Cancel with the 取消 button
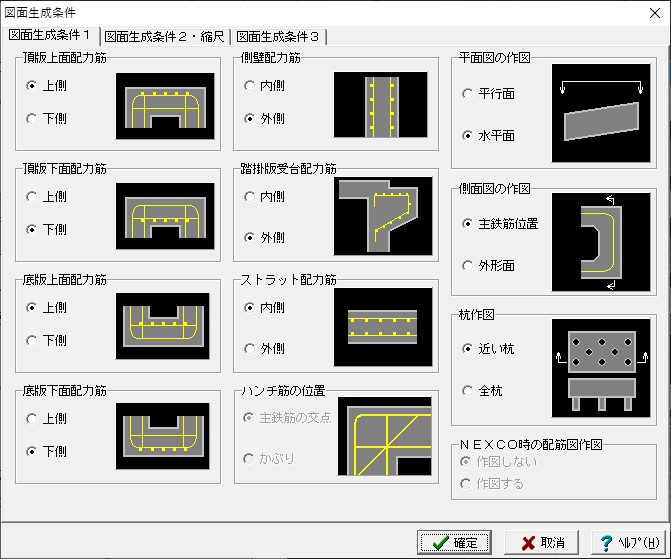This screenshot has height=559, width=671. [542, 543]
